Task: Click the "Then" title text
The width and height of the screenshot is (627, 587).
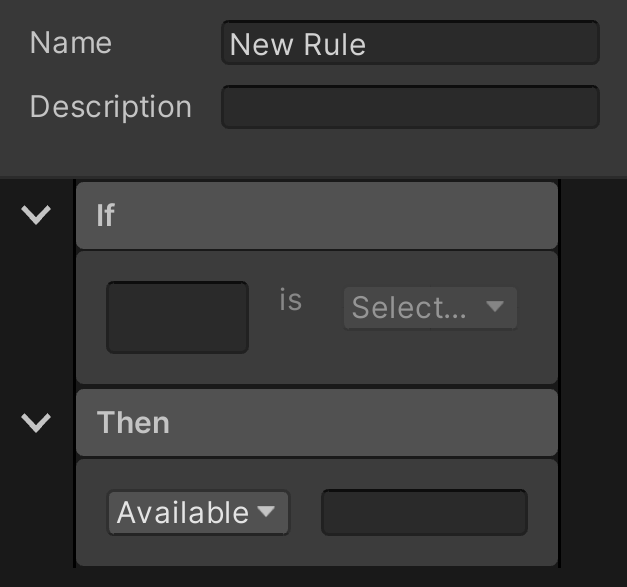Action: pos(133,423)
